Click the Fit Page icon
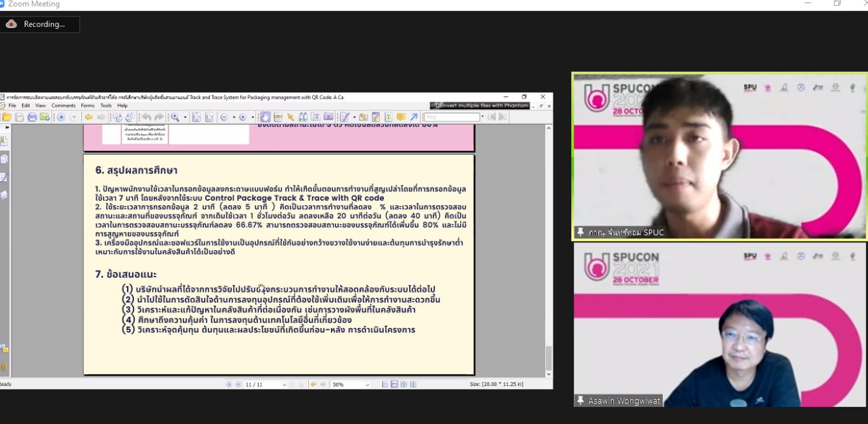Viewport: 868px width, 424px height. 196,117
